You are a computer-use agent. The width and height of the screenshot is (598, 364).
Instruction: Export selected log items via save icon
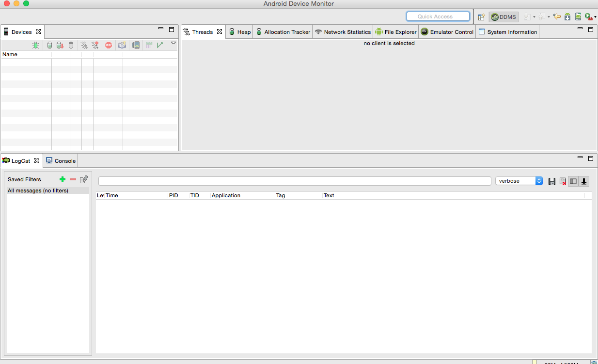click(x=552, y=181)
